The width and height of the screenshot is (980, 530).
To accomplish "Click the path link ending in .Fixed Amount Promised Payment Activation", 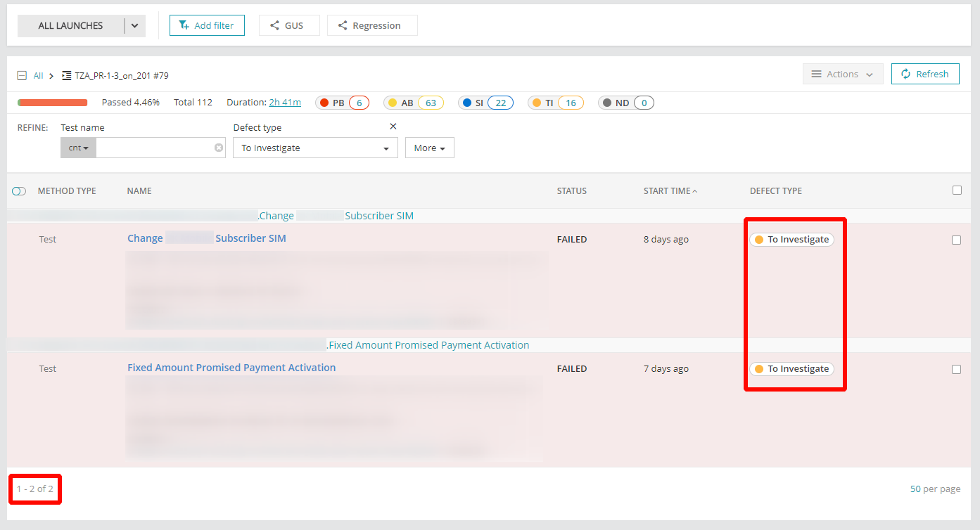I will click(428, 345).
